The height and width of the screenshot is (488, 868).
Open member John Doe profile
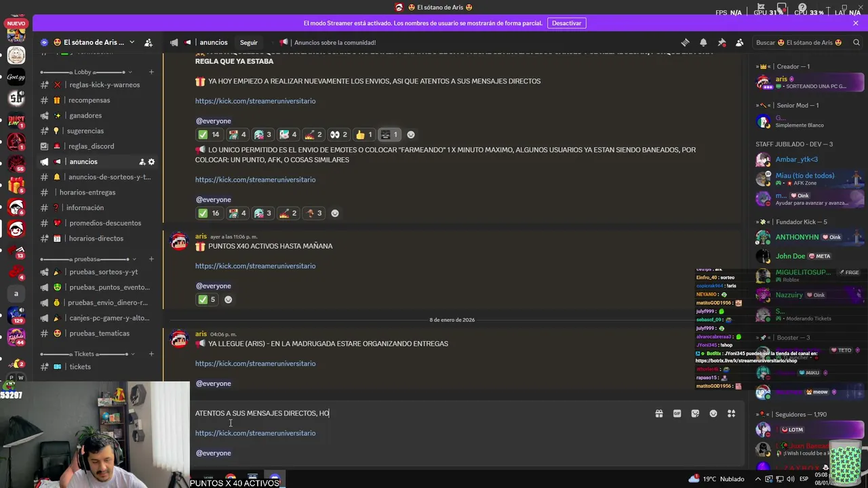pyautogui.click(x=809, y=256)
